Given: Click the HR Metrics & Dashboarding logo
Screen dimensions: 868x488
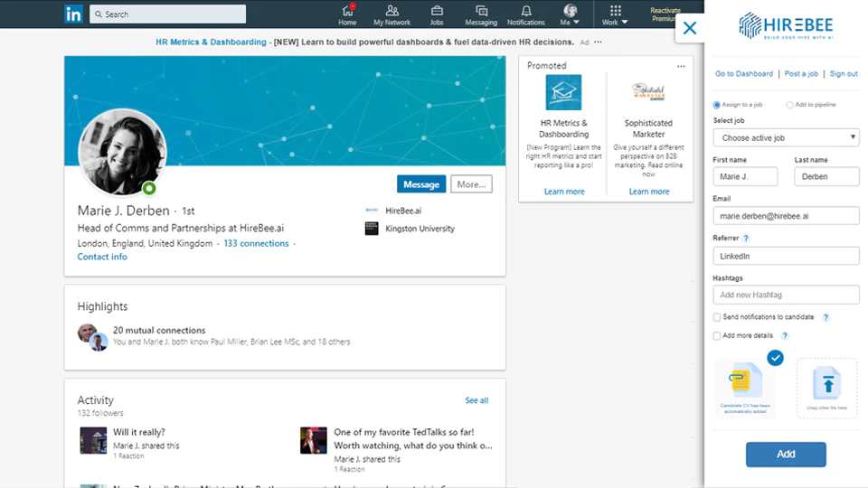Looking at the screenshot, I should coord(563,92).
